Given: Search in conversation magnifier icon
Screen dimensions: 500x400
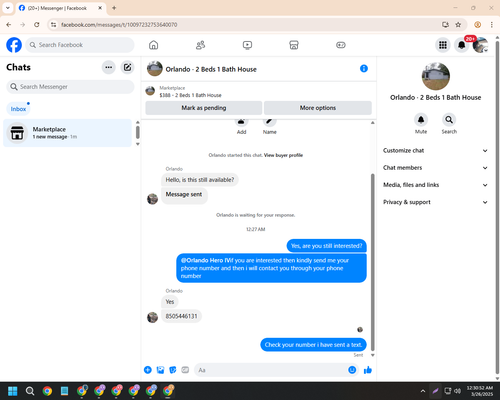Looking at the screenshot, I should 449,120.
